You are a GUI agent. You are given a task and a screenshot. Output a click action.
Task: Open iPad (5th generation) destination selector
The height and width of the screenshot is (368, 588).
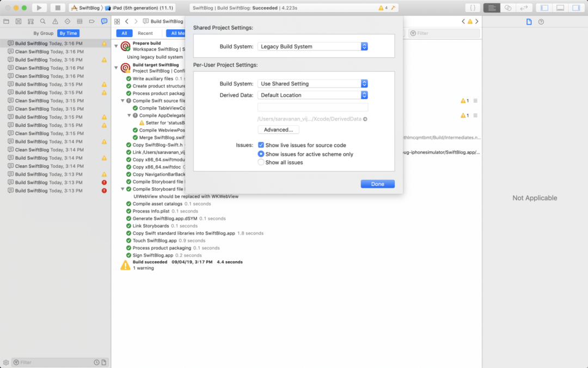[139, 8]
